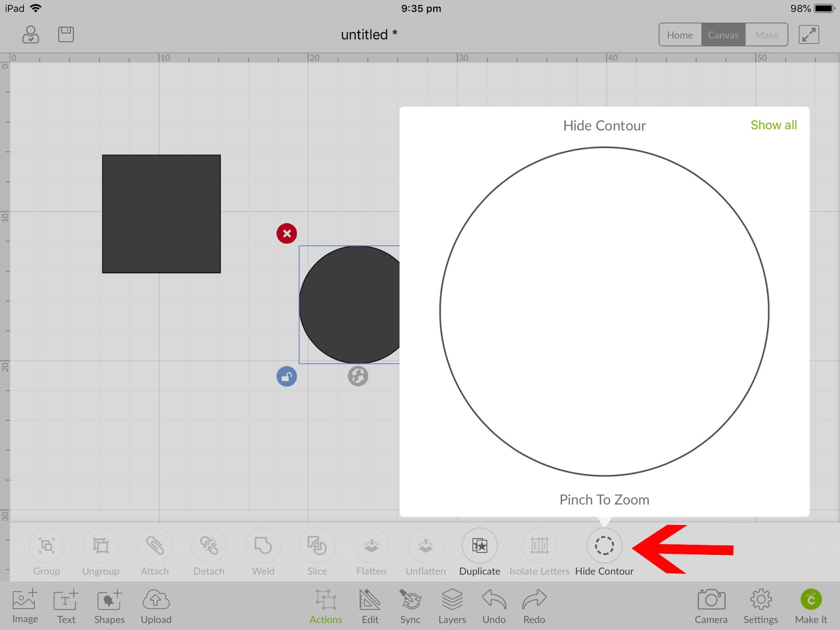
Task: Switch to the Make tab
Action: [x=766, y=35]
